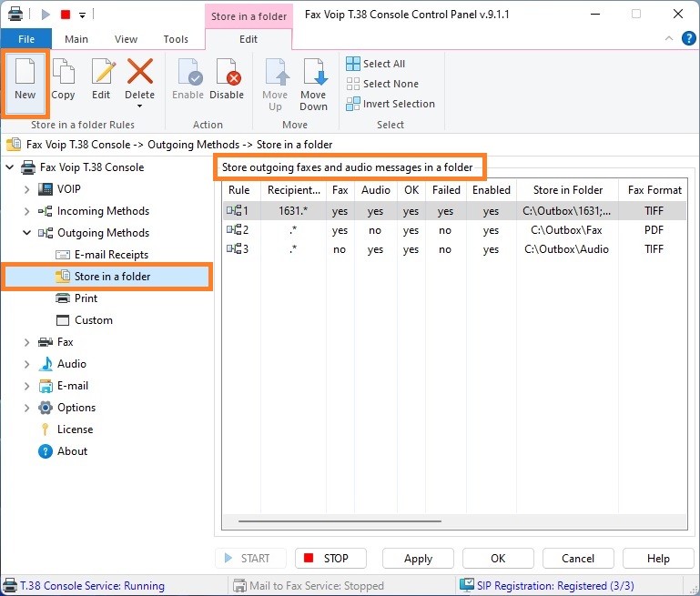Open Customize Quick Access Toolbar dropdown
This screenshot has height=596, width=700.
(83, 15)
